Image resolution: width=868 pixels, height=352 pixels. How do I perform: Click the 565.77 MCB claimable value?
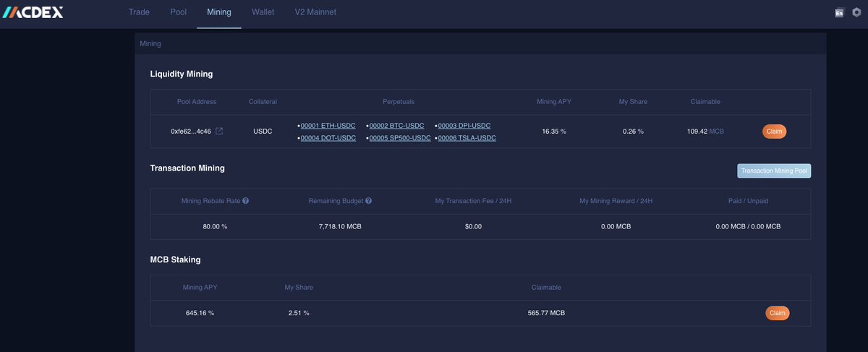point(546,313)
